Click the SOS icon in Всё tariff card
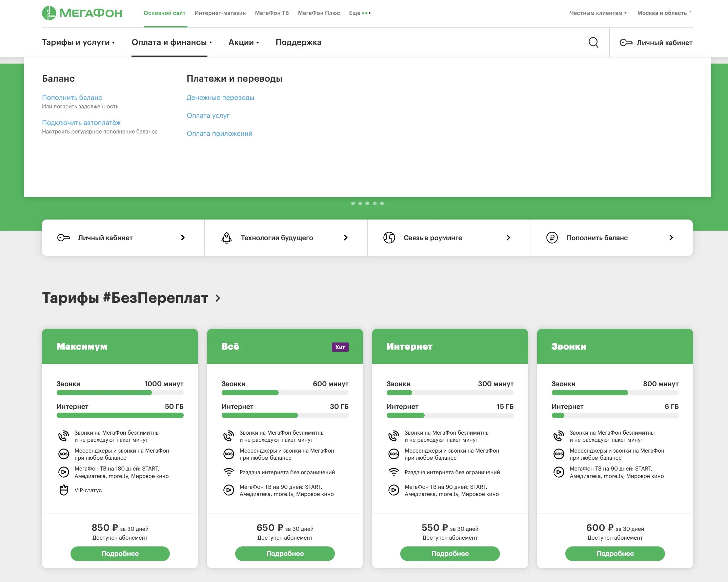This screenshot has width=728, height=582. point(228,454)
